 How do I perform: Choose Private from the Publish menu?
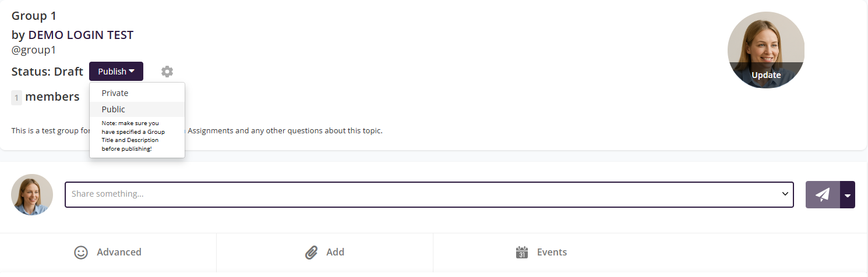point(115,93)
